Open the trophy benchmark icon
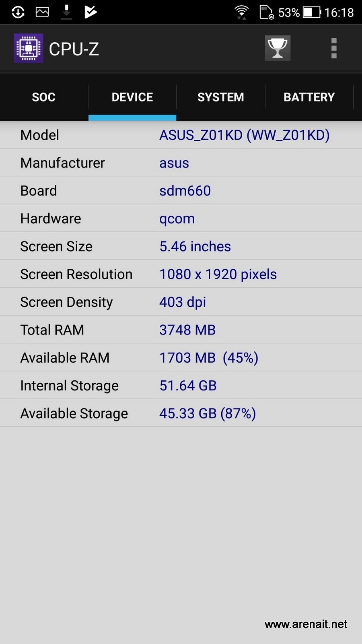362x644 pixels. [278, 48]
